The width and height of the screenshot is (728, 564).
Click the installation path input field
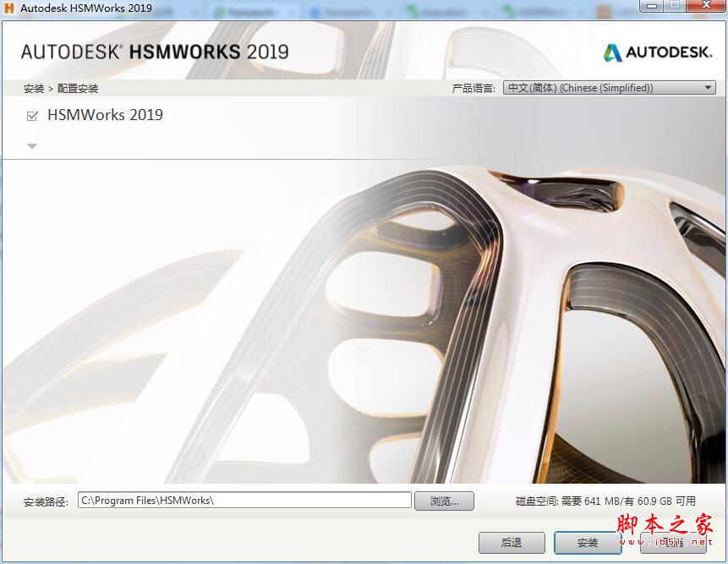click(245, 500)
